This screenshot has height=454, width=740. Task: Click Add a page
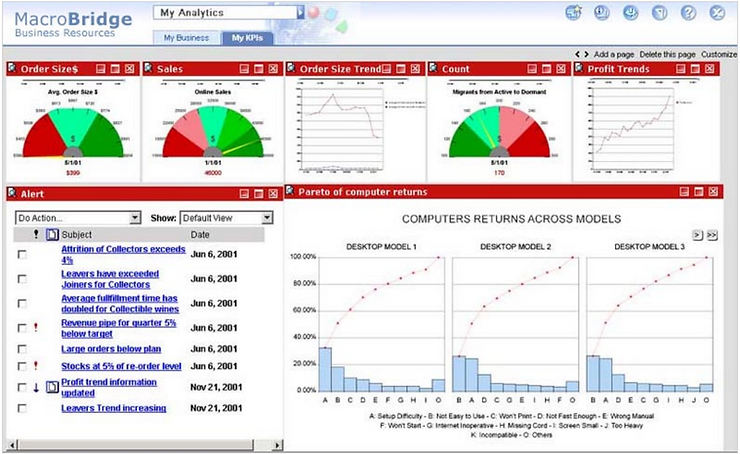coord(614,54)
